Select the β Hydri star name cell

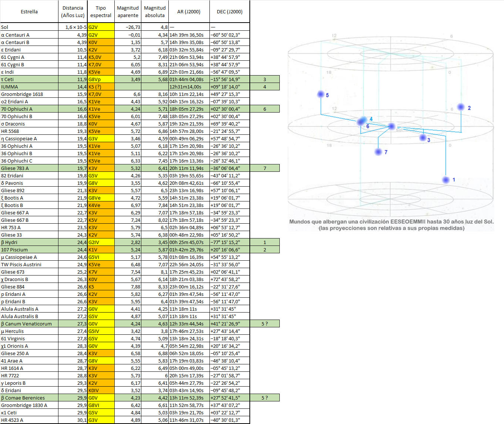pos(29,242)
